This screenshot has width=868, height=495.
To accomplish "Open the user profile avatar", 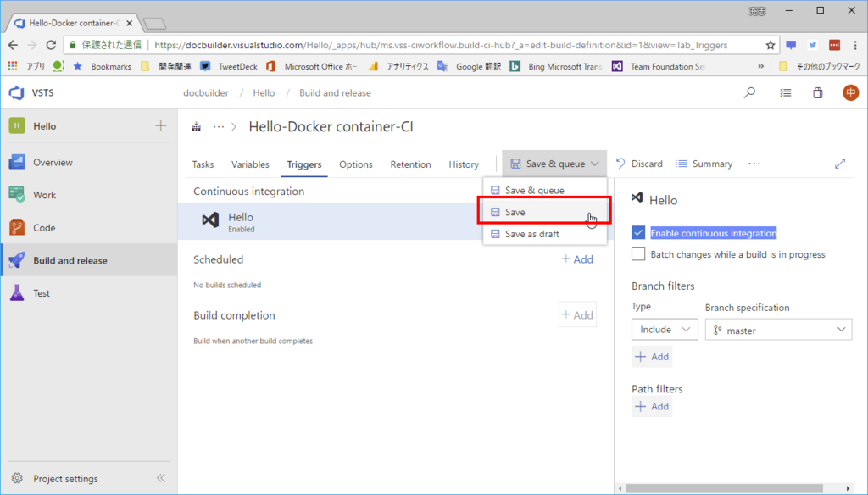I will pyautogui.click(x=850, y=92).
